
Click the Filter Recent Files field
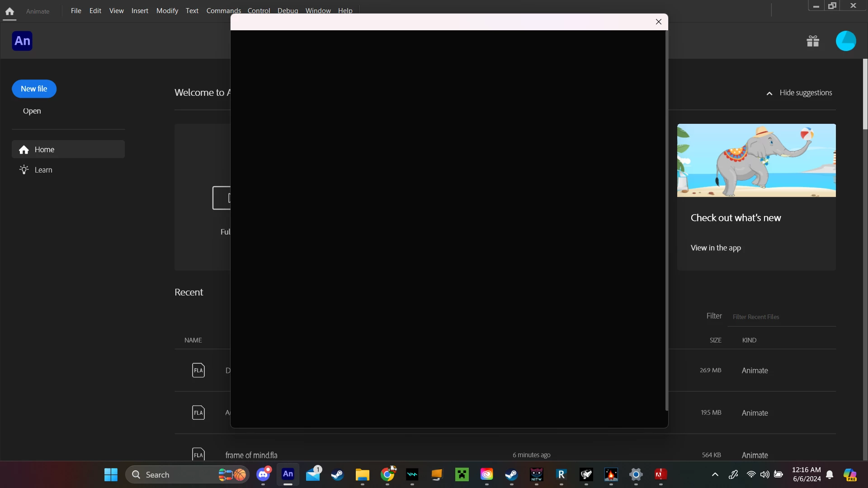(782, 317)
